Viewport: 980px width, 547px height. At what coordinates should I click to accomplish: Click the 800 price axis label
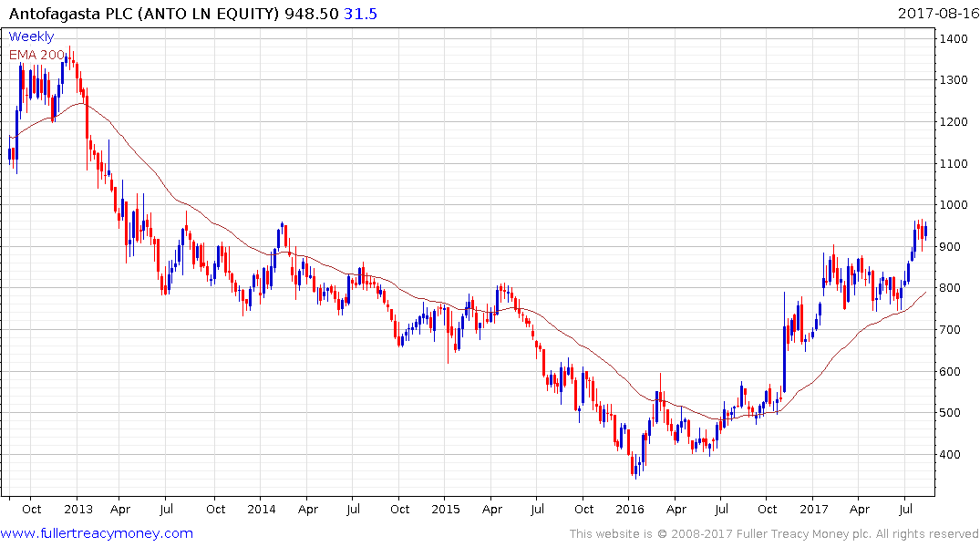click(x=950, y=288)
